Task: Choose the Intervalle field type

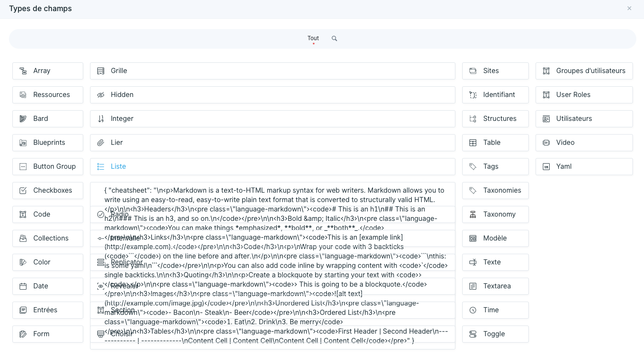Action: (273, 238)
